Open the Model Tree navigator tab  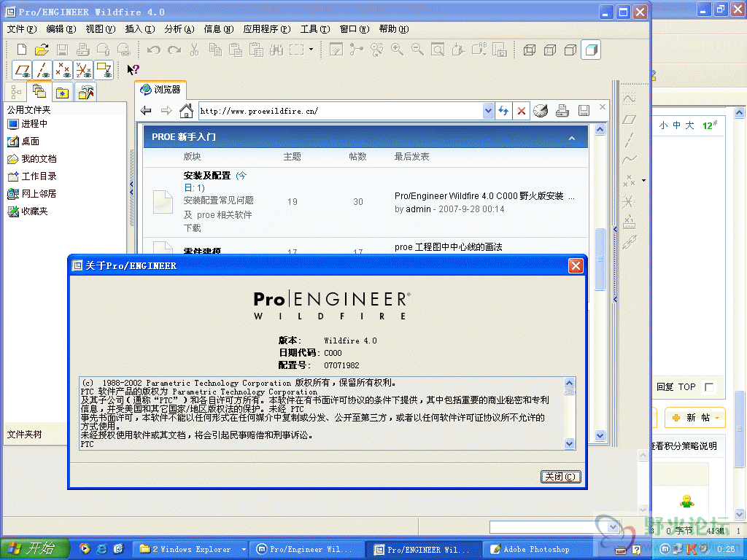click(x=16, y=92)
